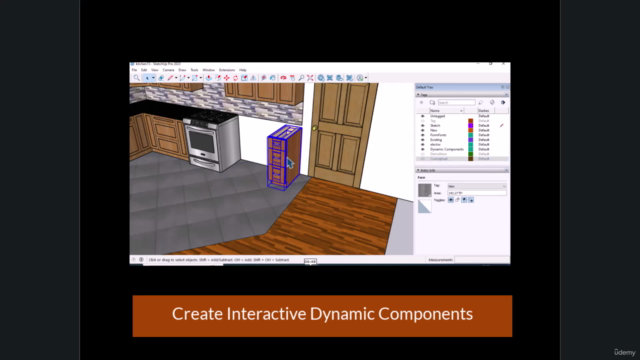Viewport: 640px width, 360px height.
Task: Click the face material thumbnail in Entity Info
Action: (424, 190)
